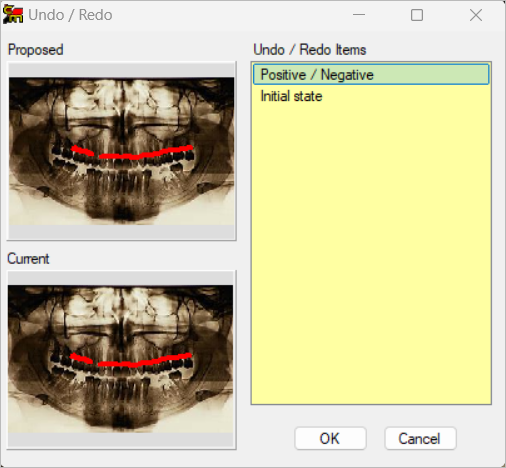This screenshot has width=506, height=468.
Task: Click the application icon in the title bar
Action: click(13, 15)
